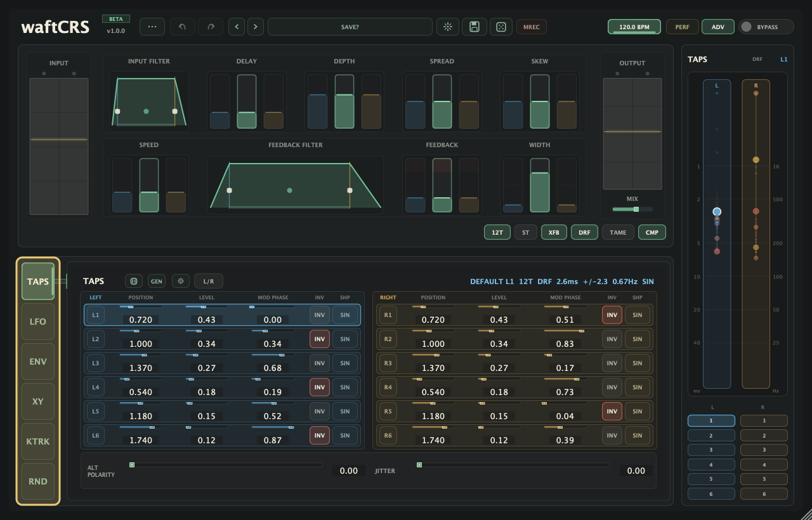Image resolution: width=812 pixels, height=520 pixels.
Task: Select left tap 3 button below taps display
Action: 711,450
